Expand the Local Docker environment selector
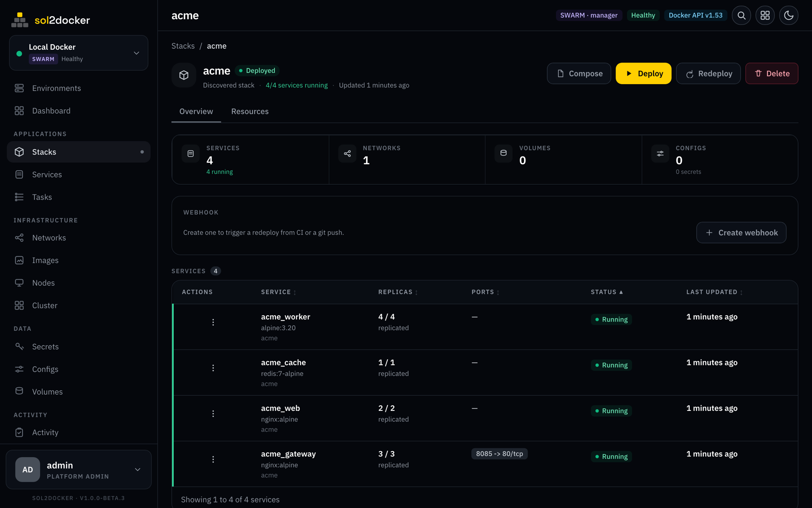Image resolution: width=812 pixels, height=508 pixels. 79,53
